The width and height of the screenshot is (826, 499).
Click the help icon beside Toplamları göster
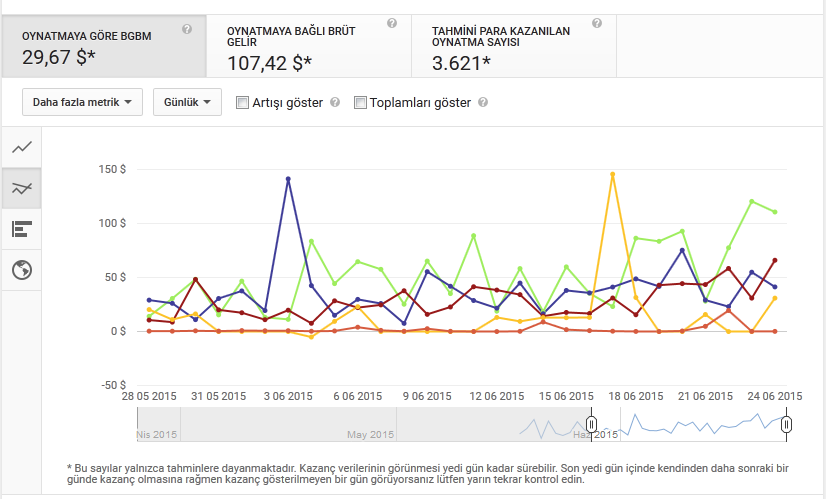pos(483,102)
